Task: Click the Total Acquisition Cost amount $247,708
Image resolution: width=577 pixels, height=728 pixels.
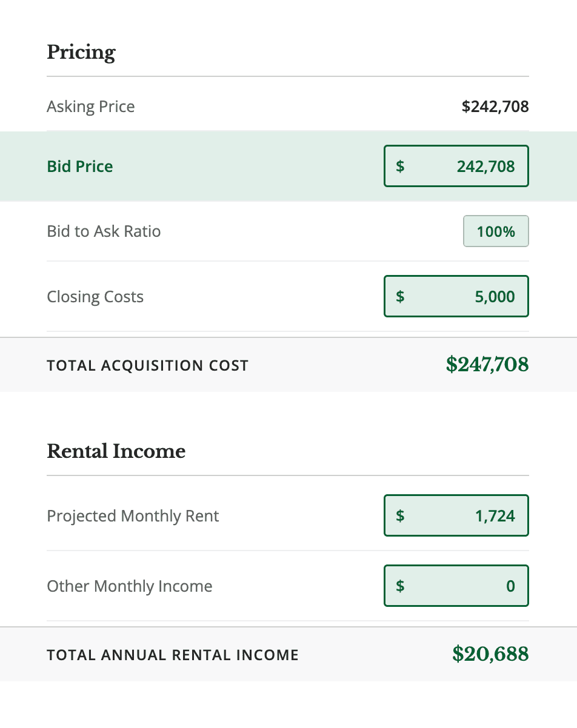Action: point(487,365)
